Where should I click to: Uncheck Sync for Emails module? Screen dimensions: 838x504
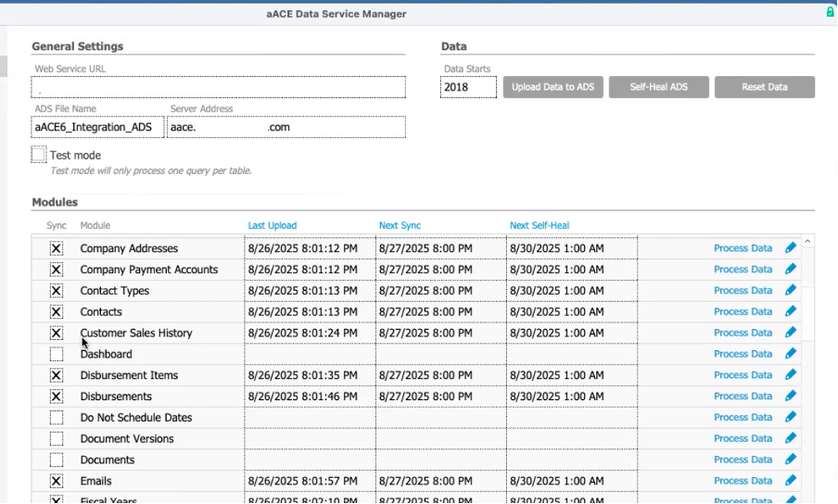[57, 481]
